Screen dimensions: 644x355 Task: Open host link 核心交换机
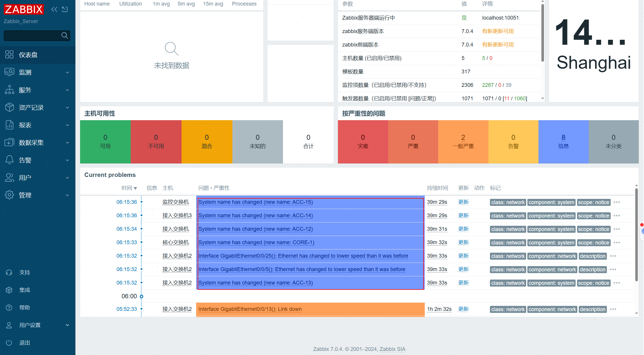[176, 242]
